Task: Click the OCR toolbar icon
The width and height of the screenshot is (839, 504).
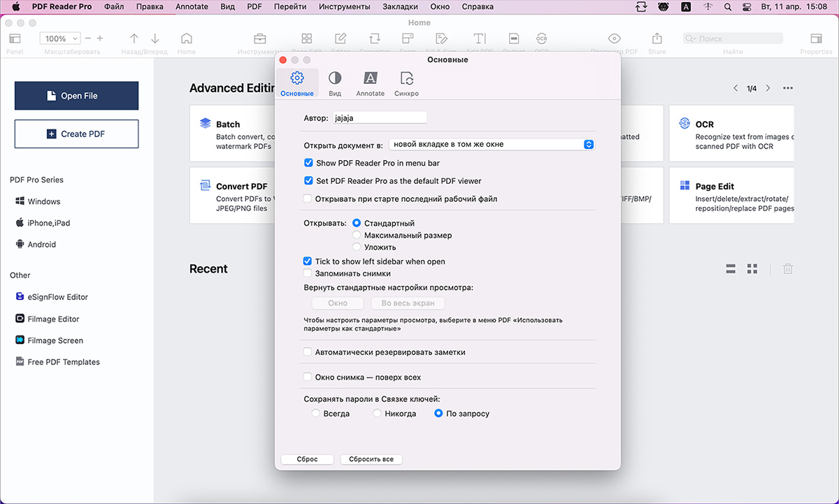Action: 542,38
